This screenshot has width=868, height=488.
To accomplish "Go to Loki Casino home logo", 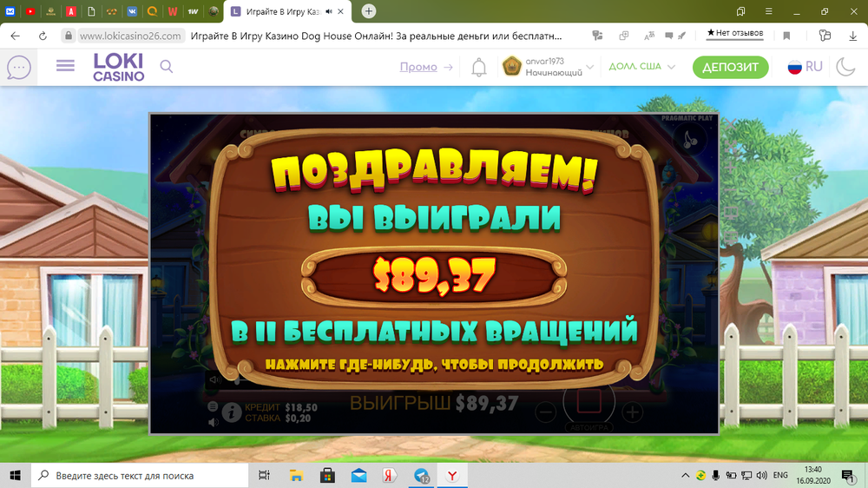I will [118, 67].
